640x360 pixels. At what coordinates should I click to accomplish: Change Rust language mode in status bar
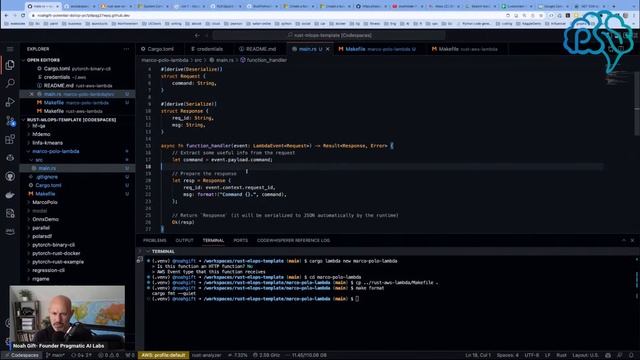(561, 355)
